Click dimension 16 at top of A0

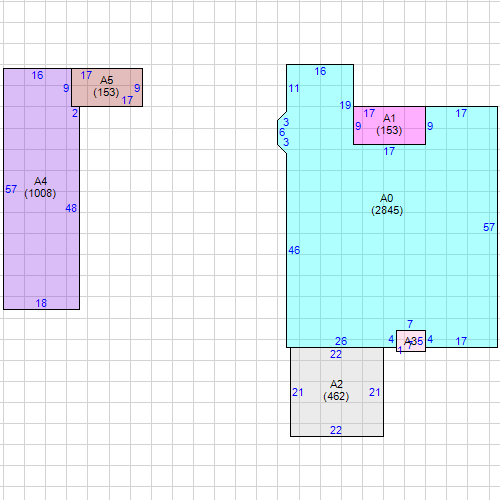pyautogui.click(x=320, y=71)
